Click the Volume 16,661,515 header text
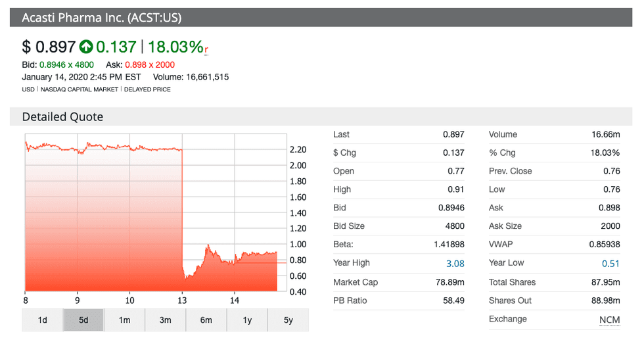Viewport: 644px width, 340px height. coord(191,77)
